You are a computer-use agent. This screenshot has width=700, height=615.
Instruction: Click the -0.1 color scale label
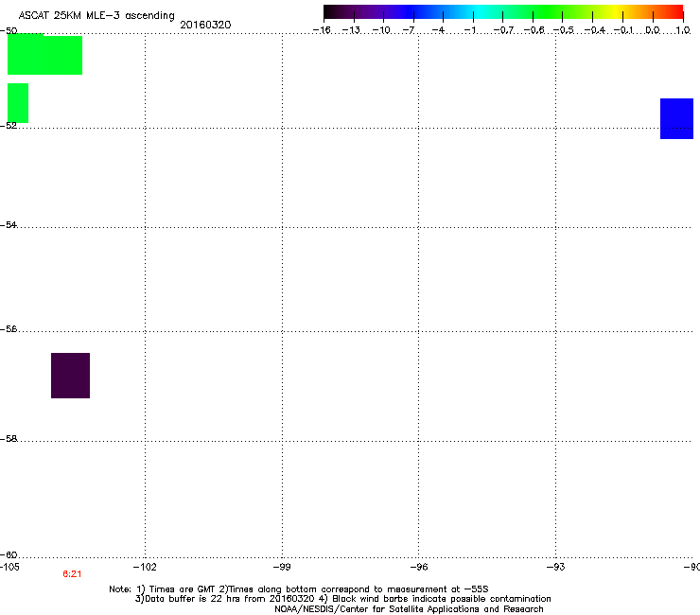coord(624,30)
